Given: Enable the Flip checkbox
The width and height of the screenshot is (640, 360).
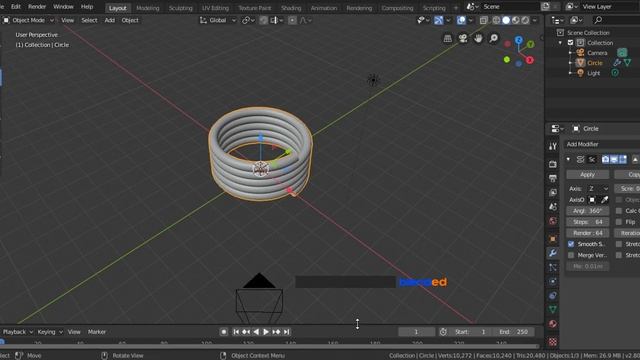Looking at the screenshot, I should (619, 222).
